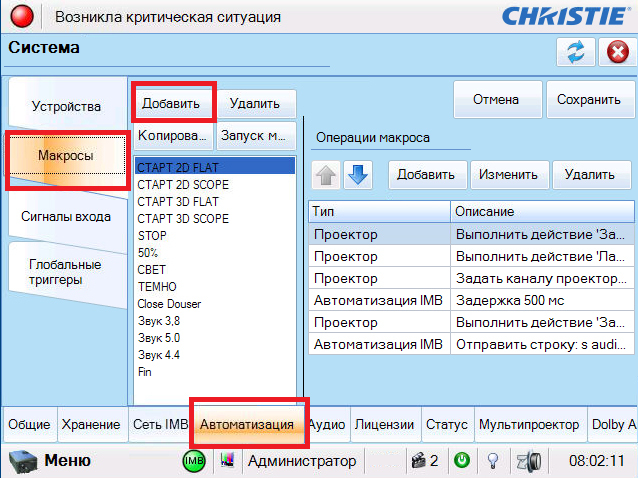Click the Администратор user label
The width and height of the screenshot is (638, 478).
(302, 461)
